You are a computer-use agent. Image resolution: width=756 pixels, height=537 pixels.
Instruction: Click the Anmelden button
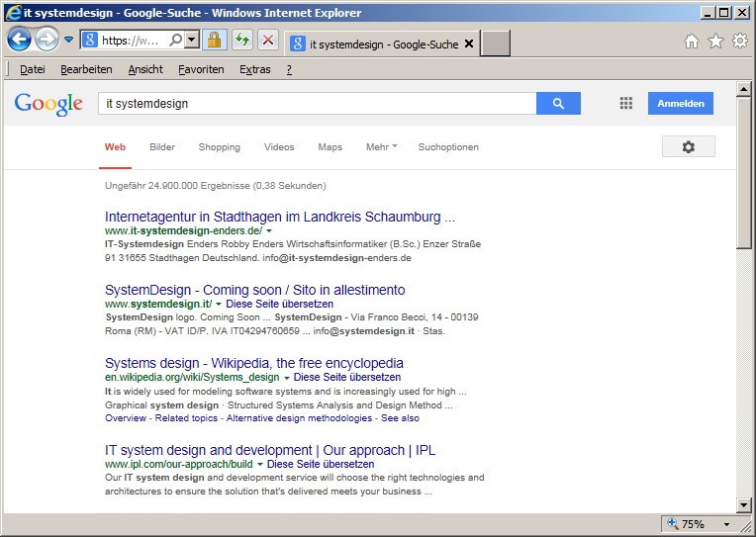(x=681, y=103)
